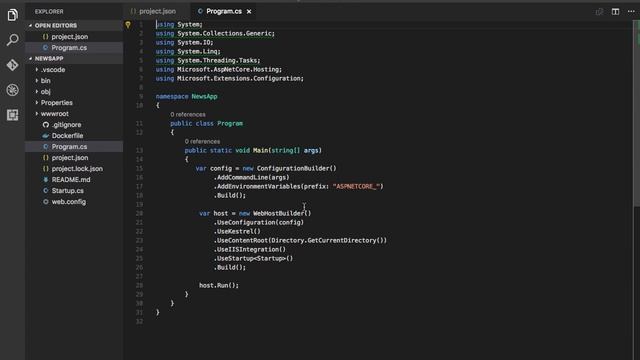
Task: Click the EXPLORER panel title
Action: coord(49,11)
